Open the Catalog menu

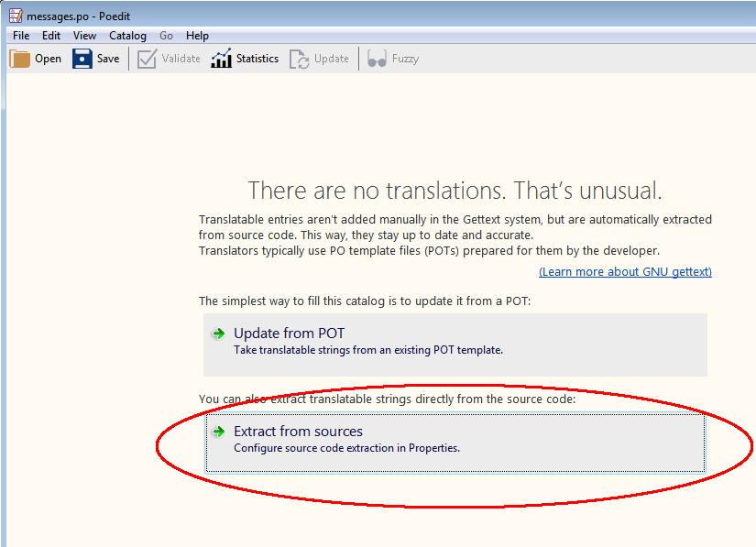tap(127, 36)
